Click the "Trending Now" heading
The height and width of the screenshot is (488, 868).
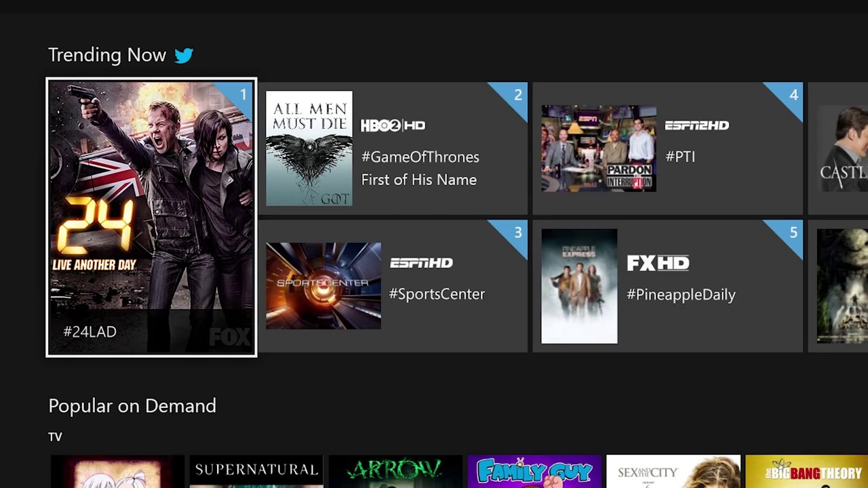107,55
